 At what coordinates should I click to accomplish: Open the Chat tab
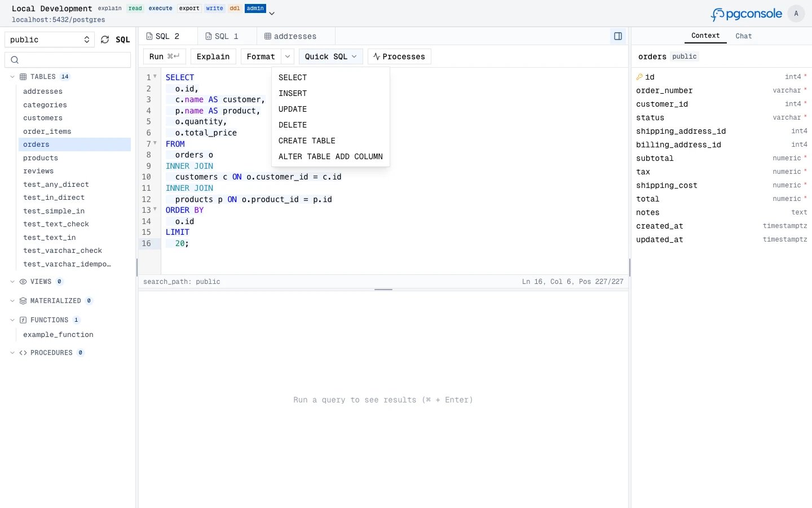[x=743, y=36]
